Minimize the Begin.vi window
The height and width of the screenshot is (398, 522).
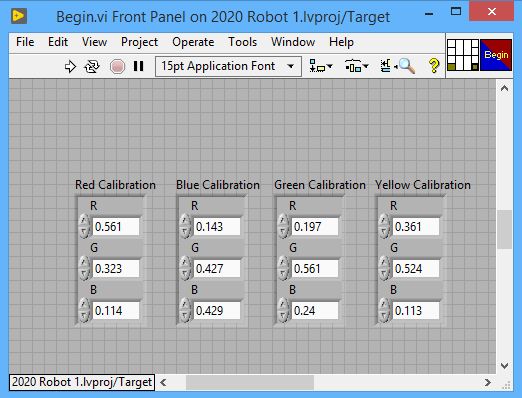[x=429, y=14]
